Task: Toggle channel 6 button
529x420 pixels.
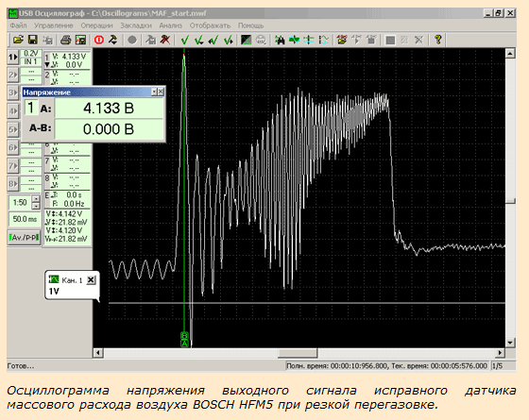Action: 13,147
